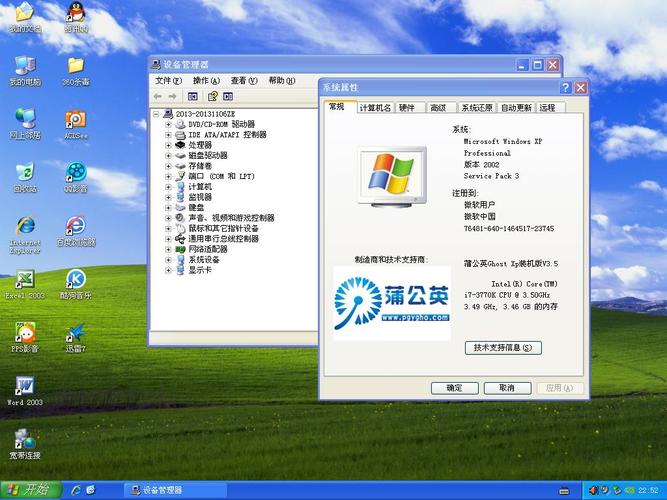The image size is (667, 500).
Task: Collapse the 2013-20131106ZE root node
Action: (x=156, y=114)
